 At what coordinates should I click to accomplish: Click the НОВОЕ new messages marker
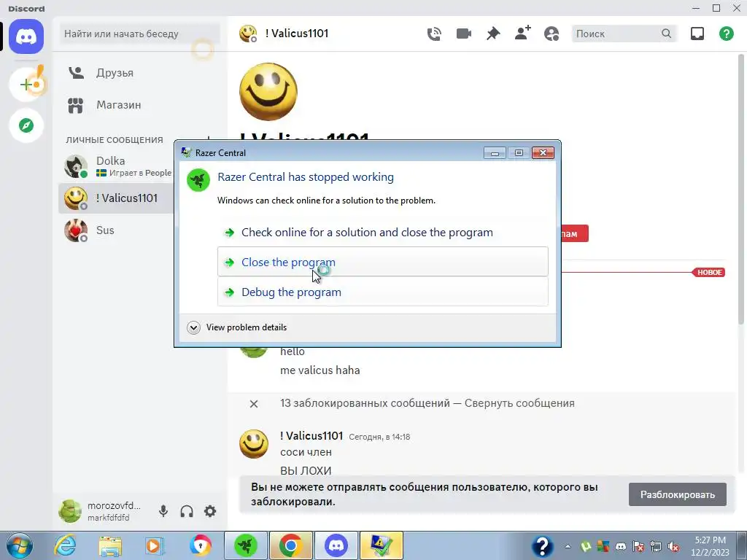pos(709,273)
